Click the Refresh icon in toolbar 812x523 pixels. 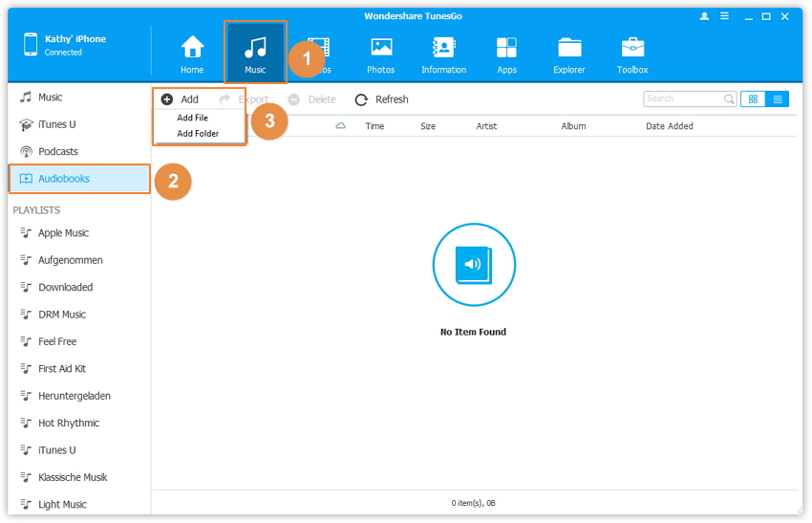tap(361, 99)
